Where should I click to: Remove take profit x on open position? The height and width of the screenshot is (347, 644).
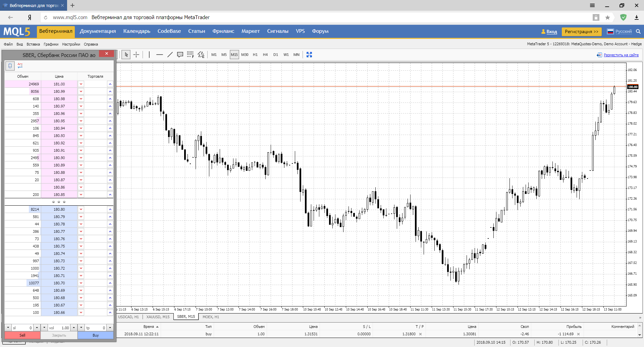(420, 334)
